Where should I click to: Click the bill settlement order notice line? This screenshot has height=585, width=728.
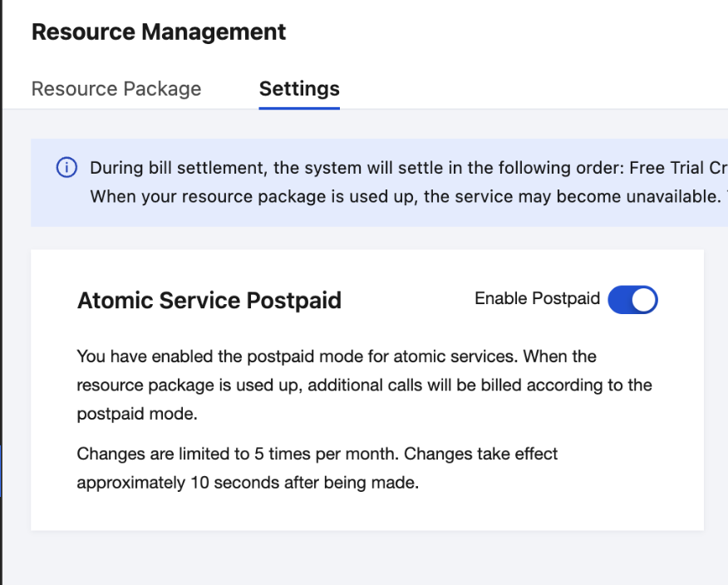pyautogui.click(x=399, y=168)
